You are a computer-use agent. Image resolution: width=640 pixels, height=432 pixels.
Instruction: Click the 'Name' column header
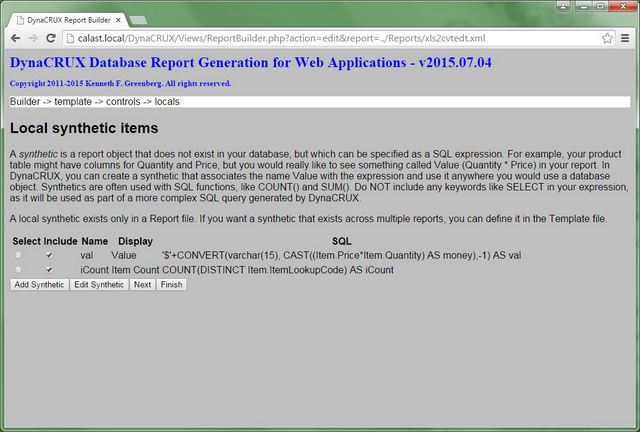click(x=95, y=241)
